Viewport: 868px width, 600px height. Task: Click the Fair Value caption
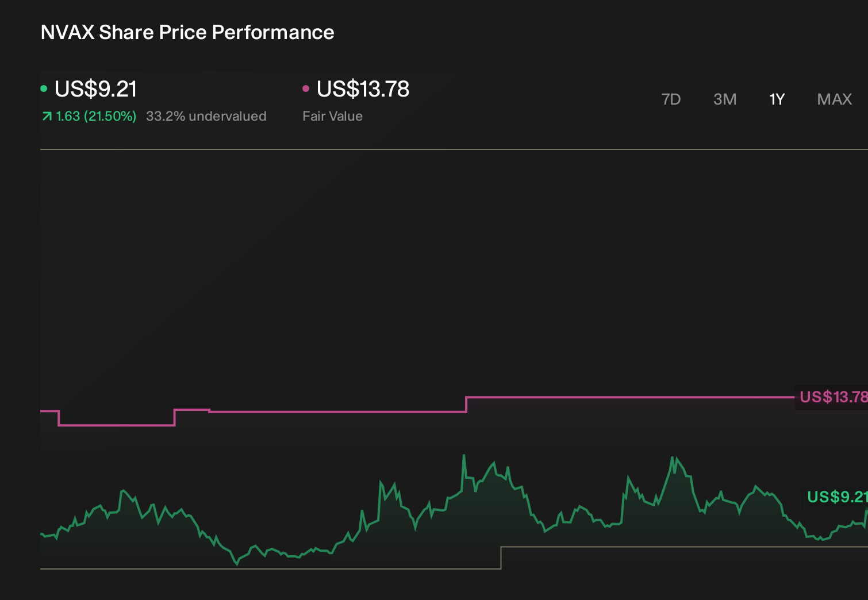click(x=332, y=116)
